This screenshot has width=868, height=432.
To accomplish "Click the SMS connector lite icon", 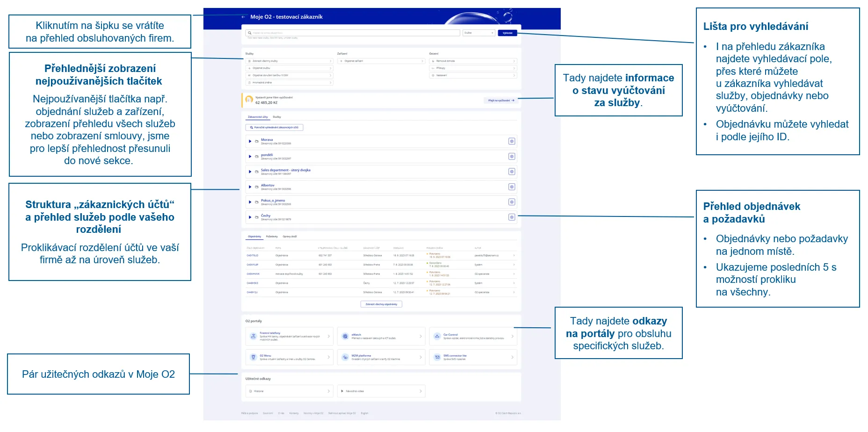I will (437, 357).
